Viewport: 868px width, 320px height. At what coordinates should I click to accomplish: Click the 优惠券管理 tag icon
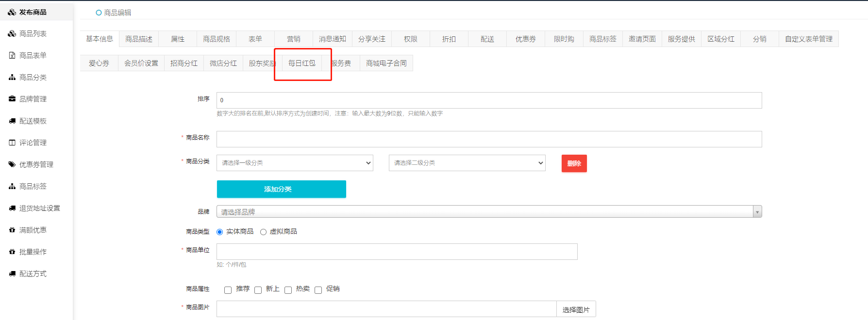(x=12, y=164)
